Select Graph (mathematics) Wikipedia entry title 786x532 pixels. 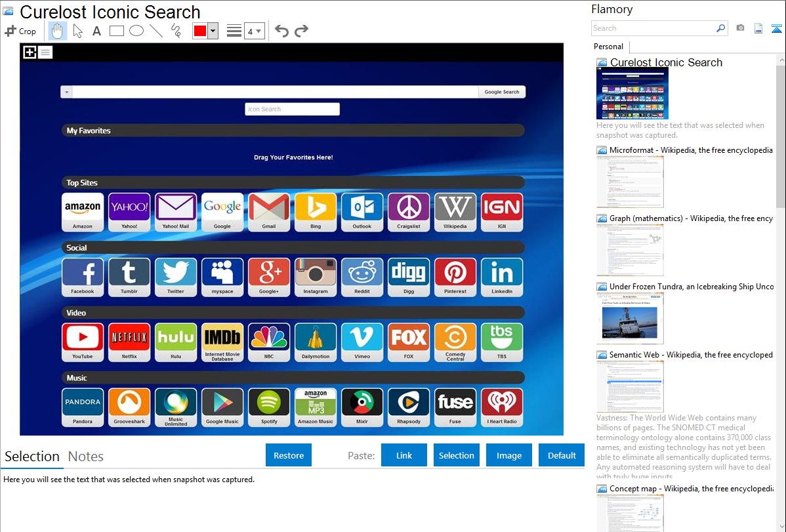click(691, 218)
